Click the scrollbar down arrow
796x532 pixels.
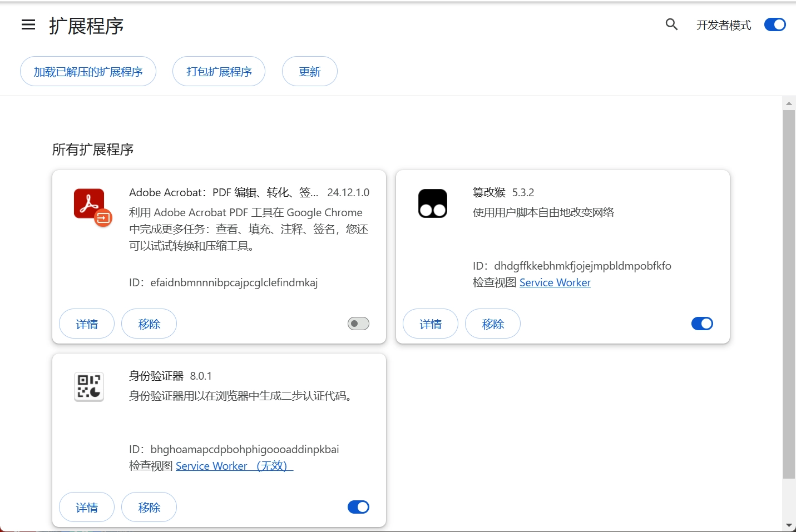tap(789, 525)
